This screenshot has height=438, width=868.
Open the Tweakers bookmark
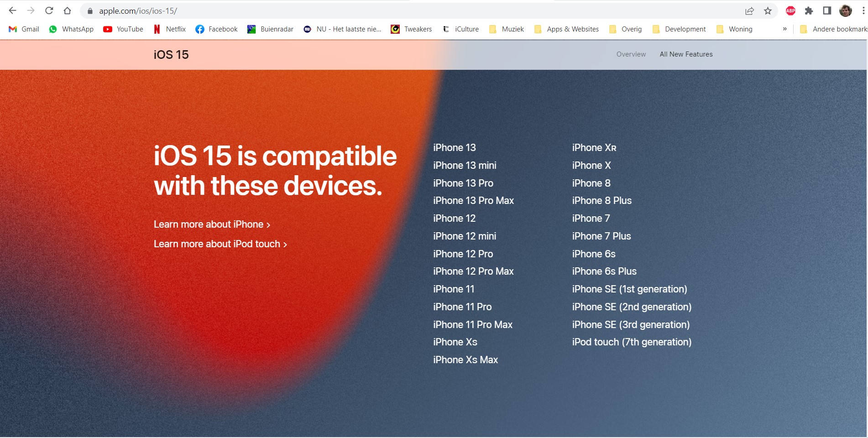coord(411,29)
